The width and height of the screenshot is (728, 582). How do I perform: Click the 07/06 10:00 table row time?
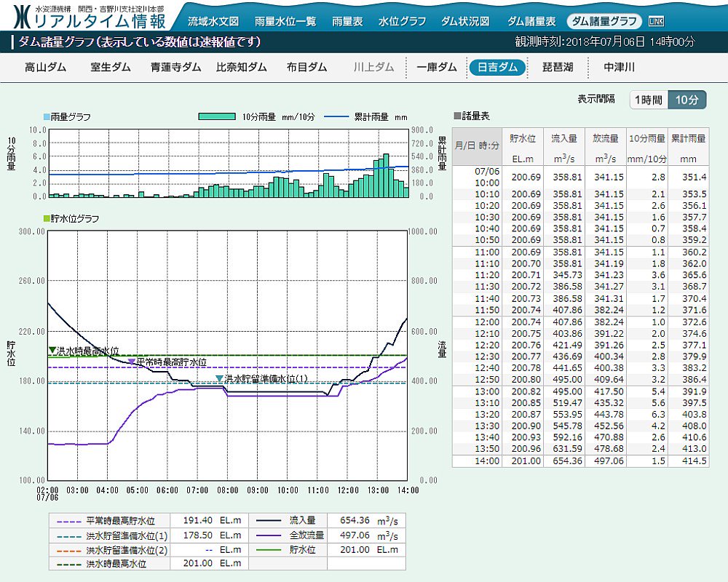coord(486,177)
